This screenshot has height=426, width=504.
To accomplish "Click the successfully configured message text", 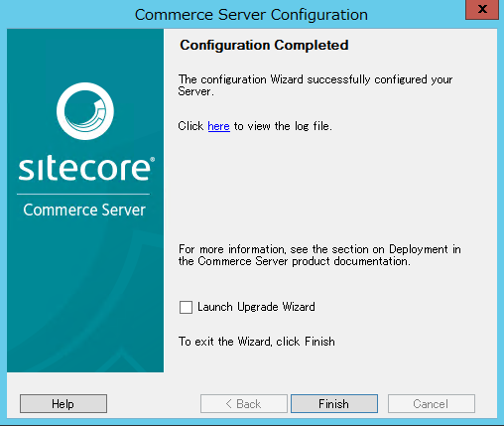I will click(x=315, y=85).
